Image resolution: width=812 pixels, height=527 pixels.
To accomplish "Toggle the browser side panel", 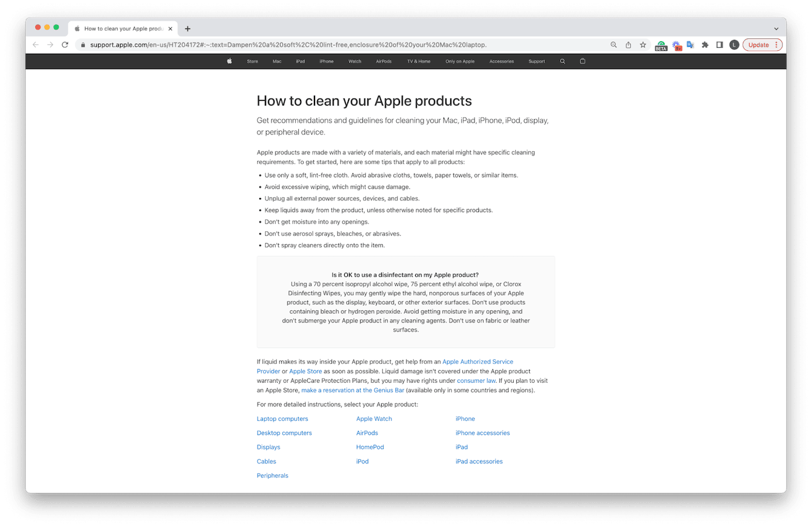I will 719,44.
